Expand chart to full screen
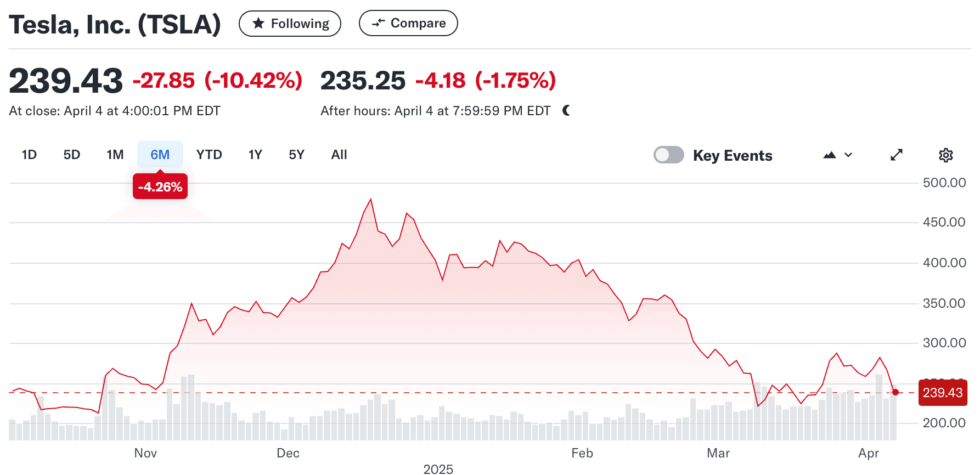The width and height of the screenshot is (980, 475). tap(896, 155)
